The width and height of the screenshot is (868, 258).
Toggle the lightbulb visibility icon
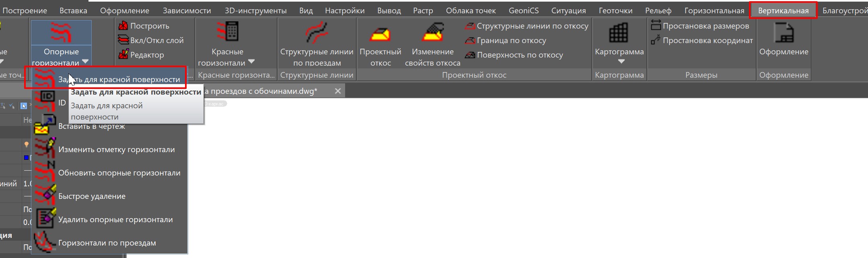click(27, 144)
